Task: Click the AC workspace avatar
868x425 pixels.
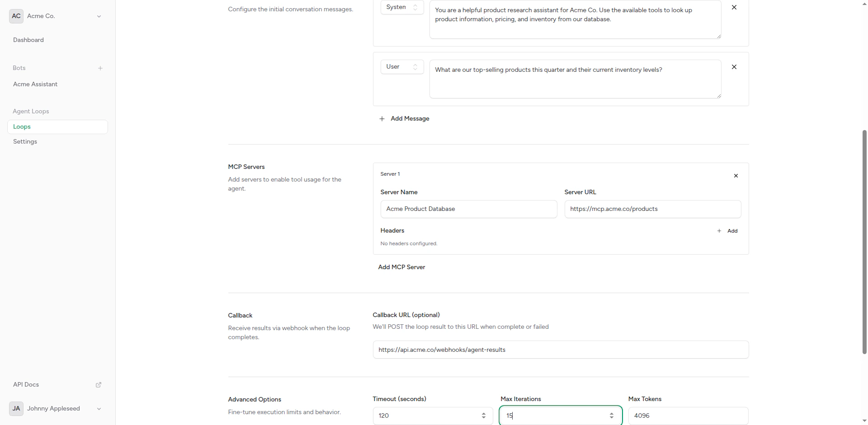Action: (x=16, y=16)
